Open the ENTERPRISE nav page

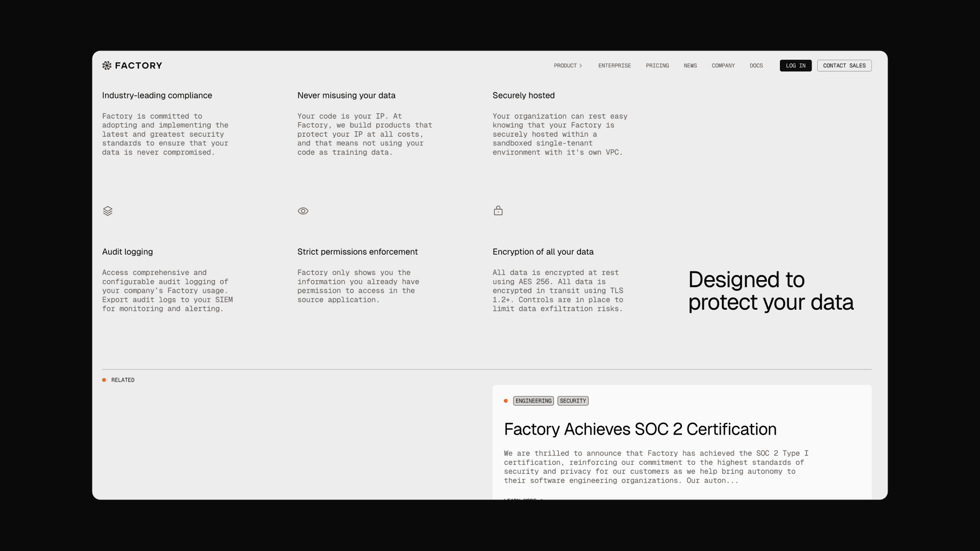615,66
